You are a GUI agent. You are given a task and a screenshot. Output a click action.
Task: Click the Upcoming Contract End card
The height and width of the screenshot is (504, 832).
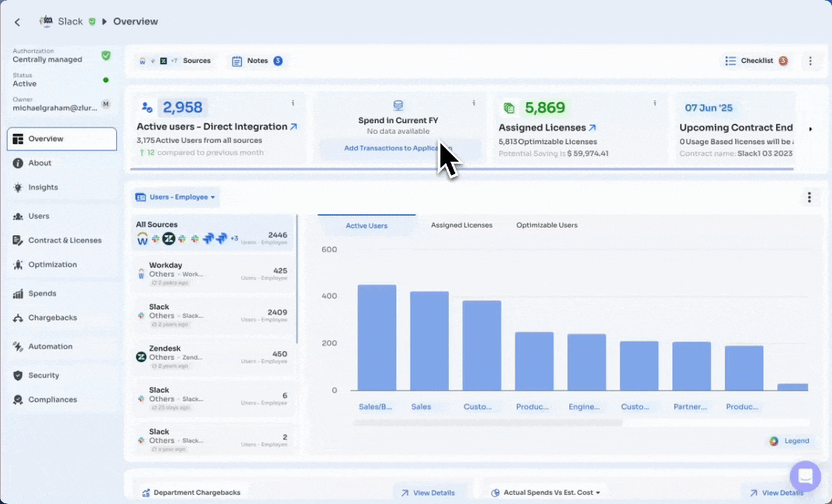point(735,129)
